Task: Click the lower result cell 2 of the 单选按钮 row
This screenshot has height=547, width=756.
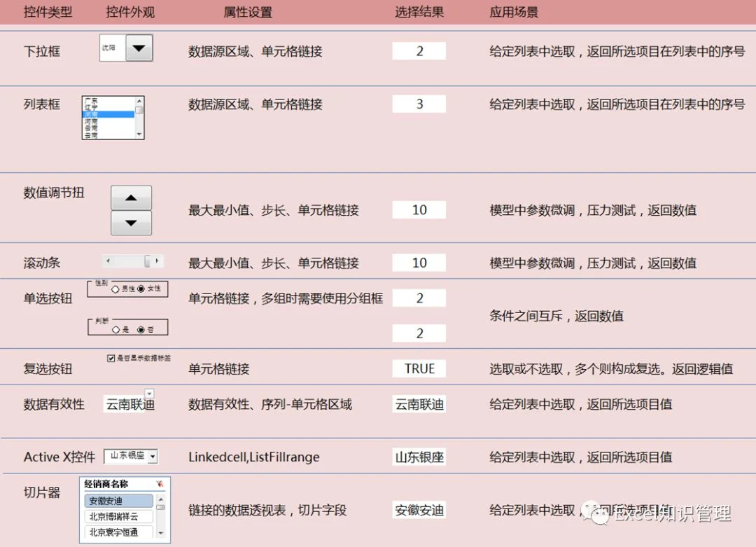Action: (x=419, y=333)
